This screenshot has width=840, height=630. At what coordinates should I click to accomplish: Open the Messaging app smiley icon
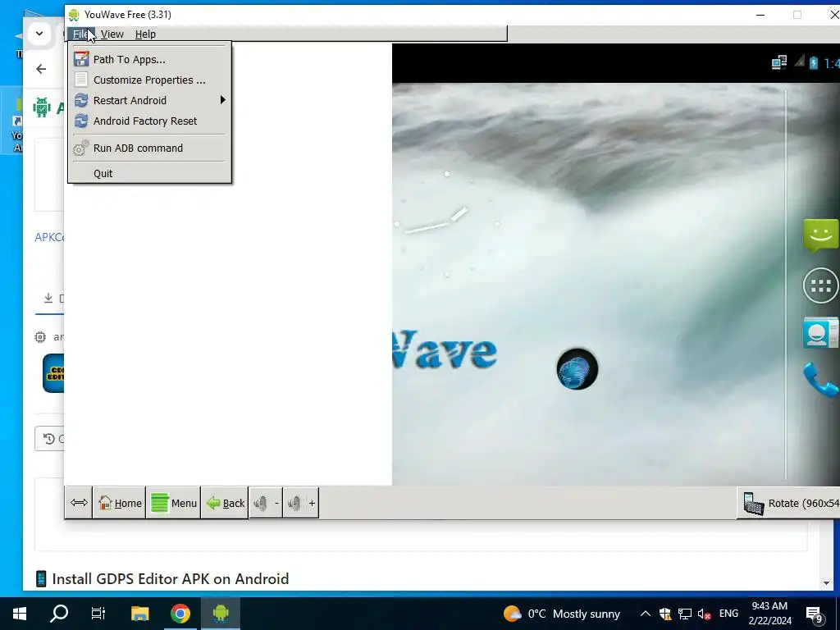coord(820,235)
